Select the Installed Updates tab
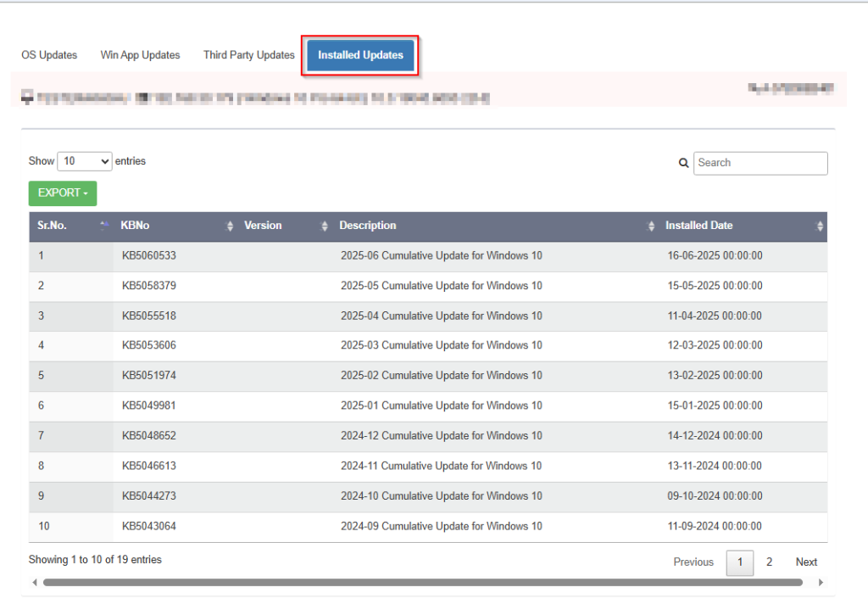This screenshot has height=604, width=868. tap(360, 55)
